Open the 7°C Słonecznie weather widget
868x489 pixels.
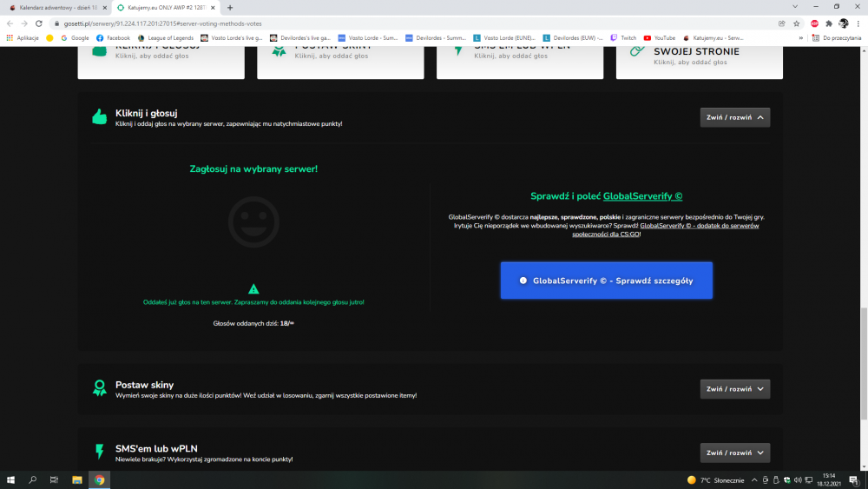pyautogui.click(x=715, y=480)
